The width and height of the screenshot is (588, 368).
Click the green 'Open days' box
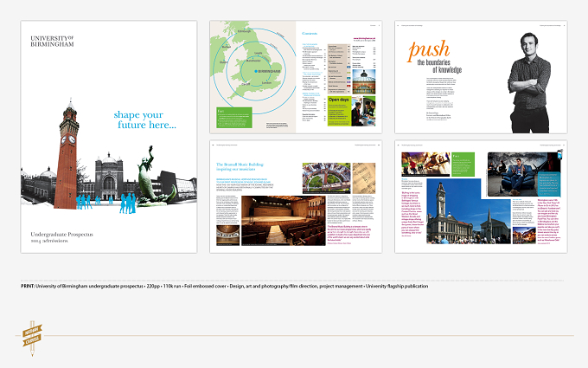click(339, 111)
